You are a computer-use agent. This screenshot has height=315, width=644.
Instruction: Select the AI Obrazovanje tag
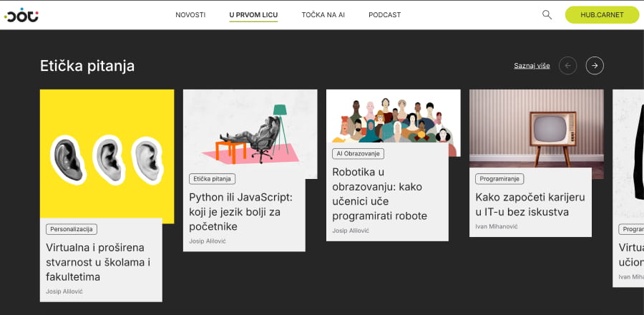358,154
